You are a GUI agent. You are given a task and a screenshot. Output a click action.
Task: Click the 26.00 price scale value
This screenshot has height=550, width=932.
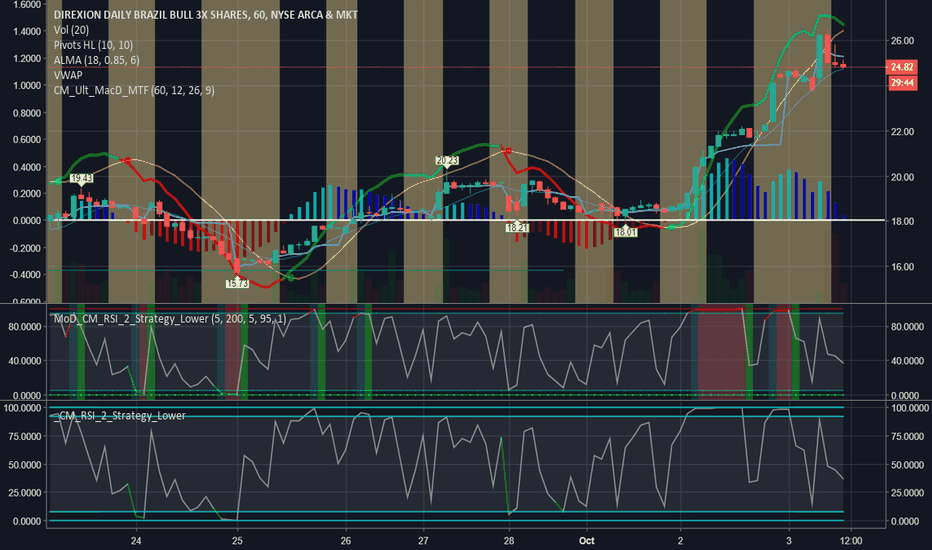click(902, 40)
